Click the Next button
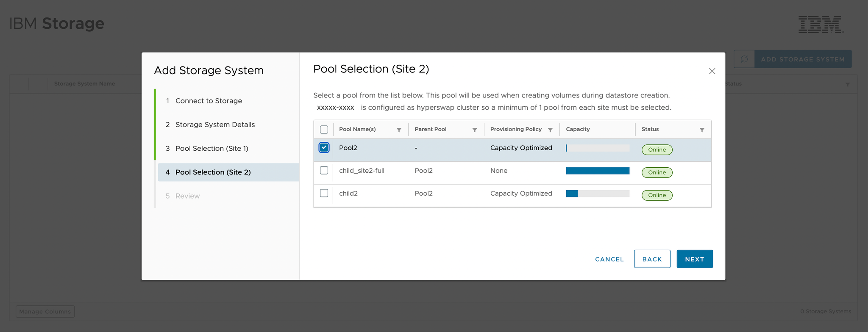This screenshot has width=868, height=332. (695, 259)
